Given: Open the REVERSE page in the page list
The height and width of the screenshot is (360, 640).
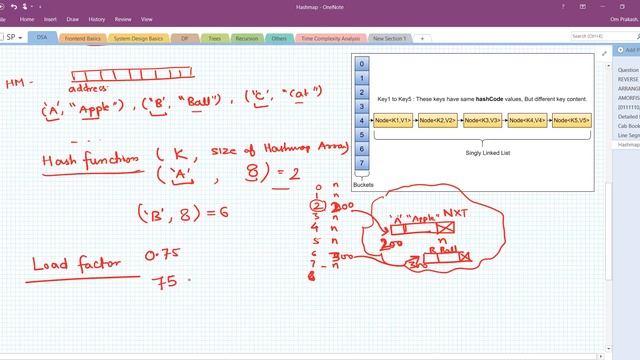Looking at the screenshot, I should [x=628, y=79].
